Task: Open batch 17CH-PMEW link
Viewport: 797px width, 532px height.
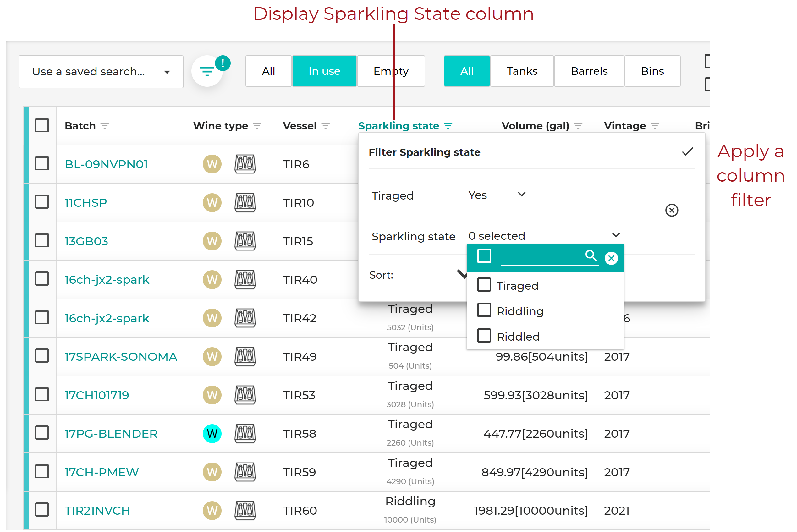Action: pyautogui.click(x=102, y=472)
